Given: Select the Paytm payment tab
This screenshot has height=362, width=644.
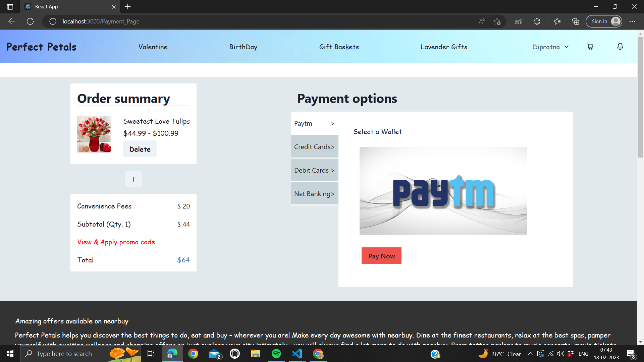Looking at the screenshot, I should coord(314,123).
